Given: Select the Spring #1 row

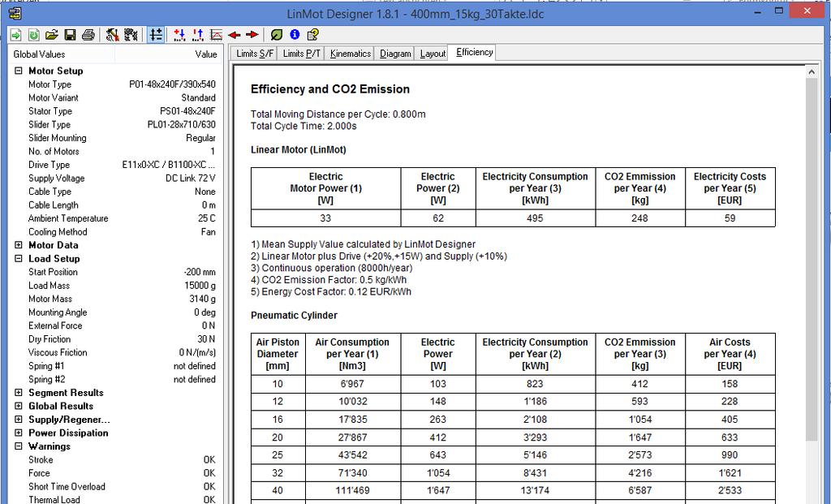Looking at the screenshot, I should tap(115, 366).
